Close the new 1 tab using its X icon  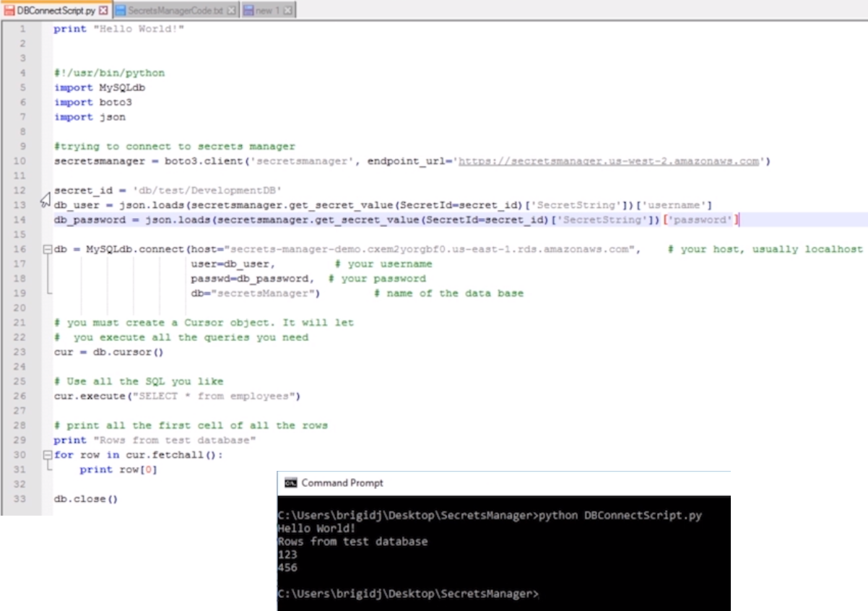[287, 10]
